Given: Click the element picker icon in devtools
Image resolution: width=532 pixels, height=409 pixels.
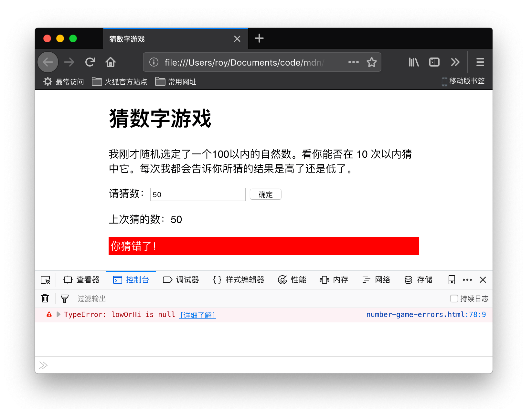Looking at the screenshot, I should point(46,280).
